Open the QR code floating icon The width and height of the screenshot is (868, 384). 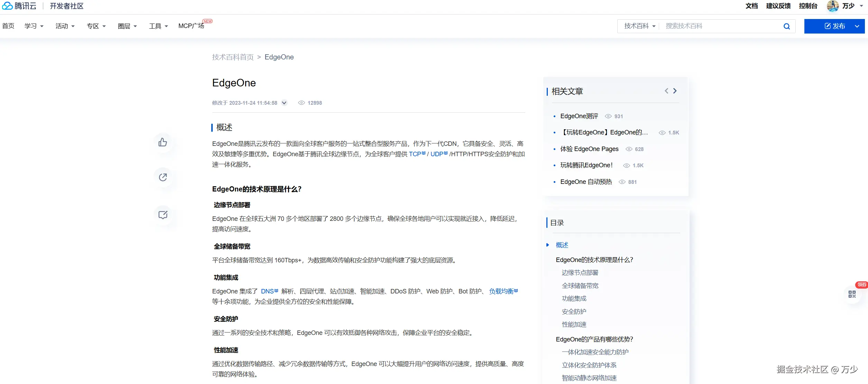coord(852,294)
